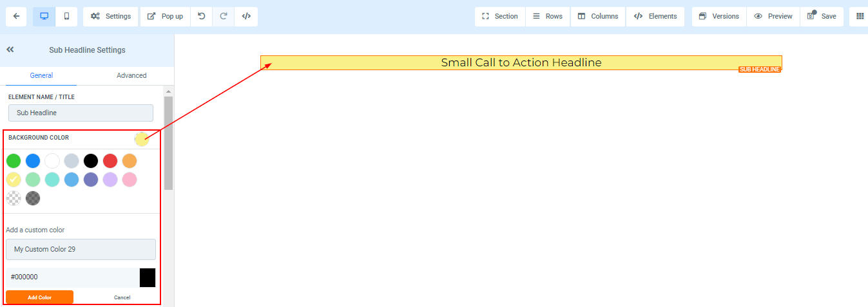Collapse the Sub Headline Settings sidebar
868x307 pixels.
pyautogui.click(x=10, y=50)
